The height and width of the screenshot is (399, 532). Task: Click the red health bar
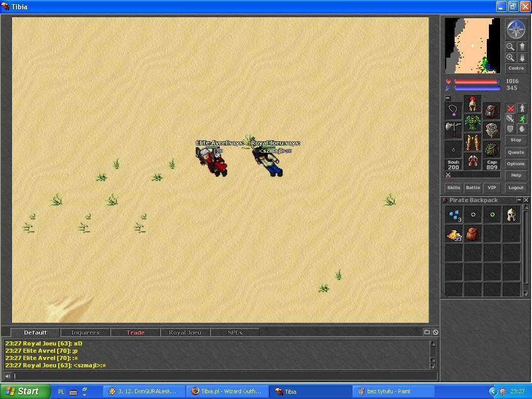pyautogui.click(x=477, y=82)
